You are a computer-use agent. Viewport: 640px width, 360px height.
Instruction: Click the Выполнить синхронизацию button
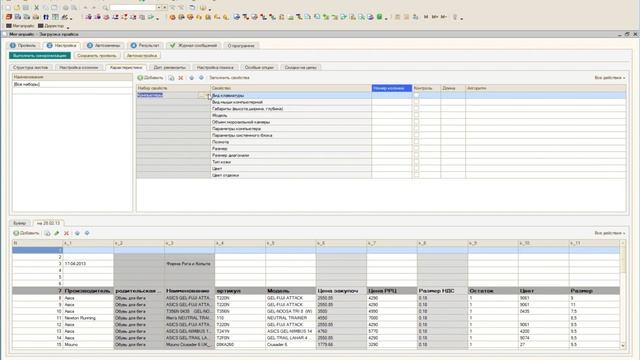[x=40, y=56]
